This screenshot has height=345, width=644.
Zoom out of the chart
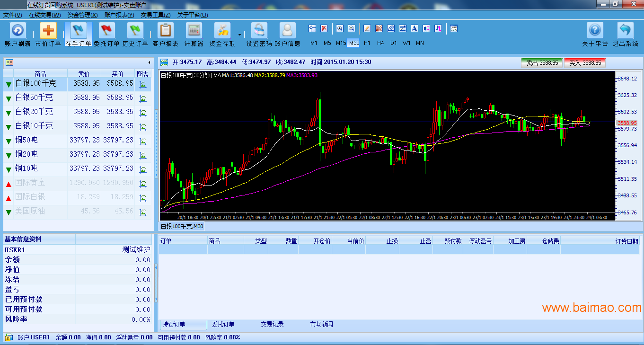point(351,28)
